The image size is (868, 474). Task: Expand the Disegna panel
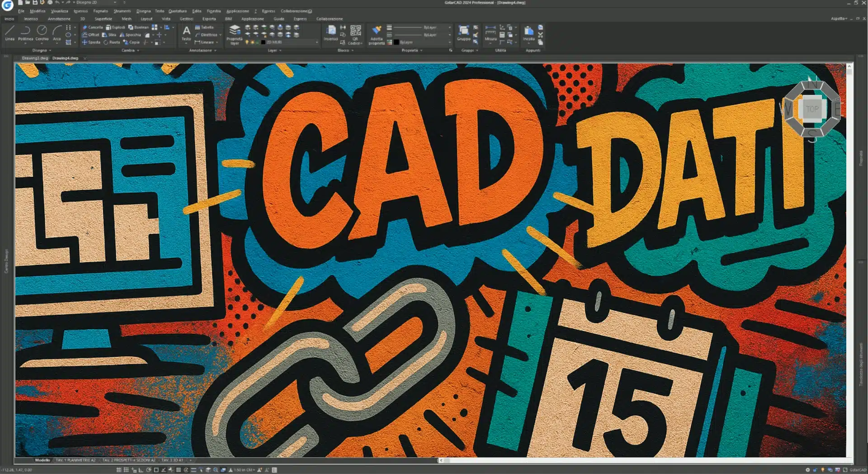(x=42, y=50)
